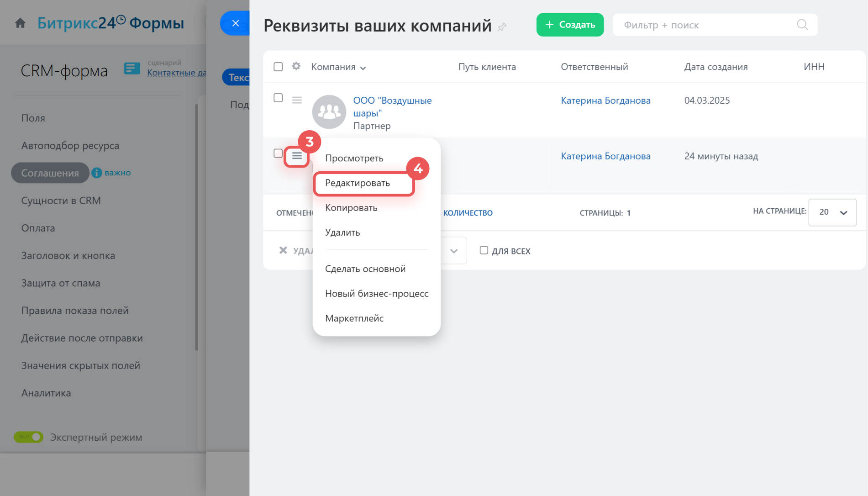
Task: Open row menu for ООО "Воздушные шары"
Action: pos(297,100)
